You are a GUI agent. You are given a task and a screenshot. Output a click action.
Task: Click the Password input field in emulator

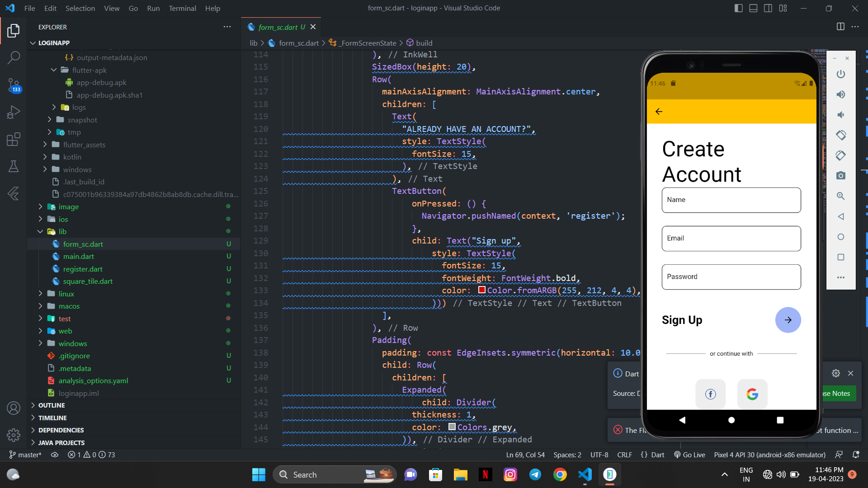731,277
